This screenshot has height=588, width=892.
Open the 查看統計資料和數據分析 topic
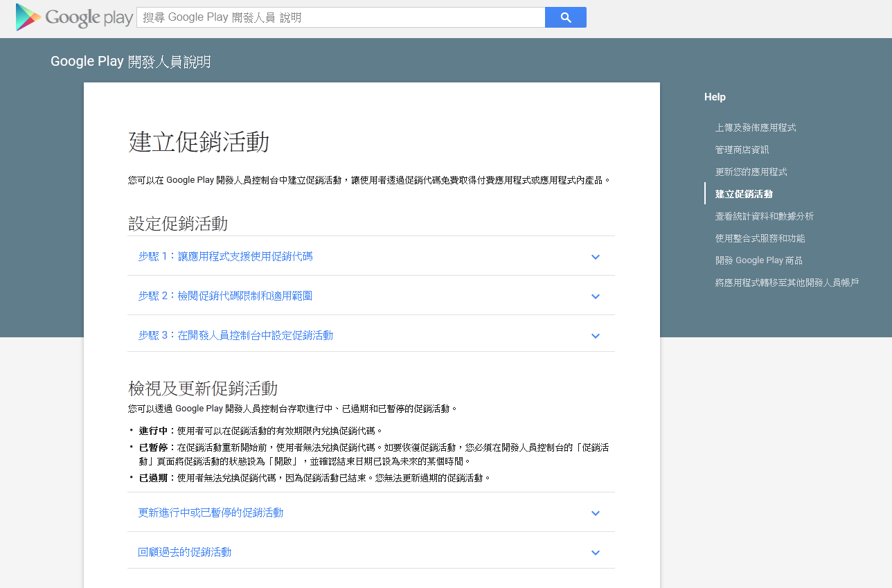pos(765,215)
